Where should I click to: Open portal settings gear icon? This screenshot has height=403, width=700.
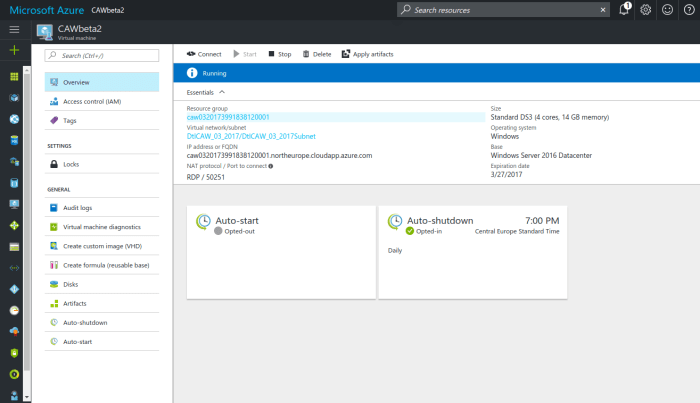[646, 10]
